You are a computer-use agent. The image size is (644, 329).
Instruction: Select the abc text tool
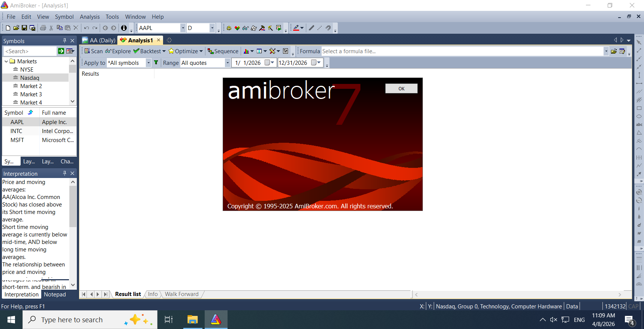coord(639,124)
